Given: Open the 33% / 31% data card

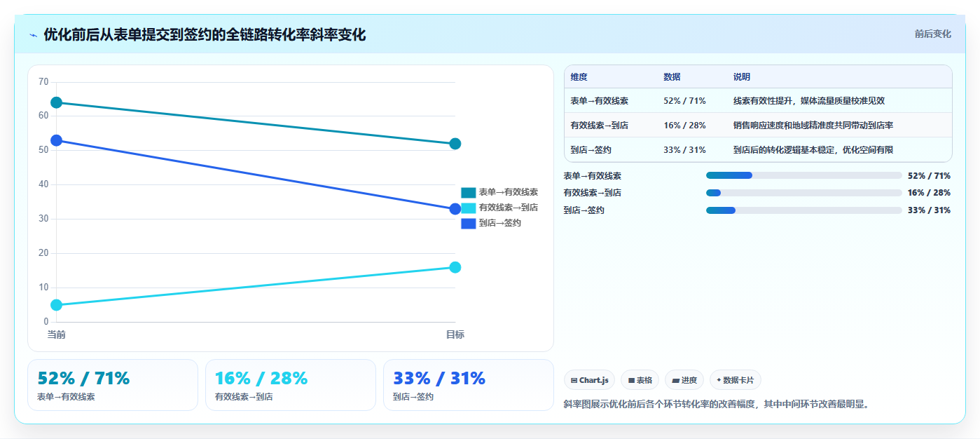Looking at the screenshot, I should [469, 385].
